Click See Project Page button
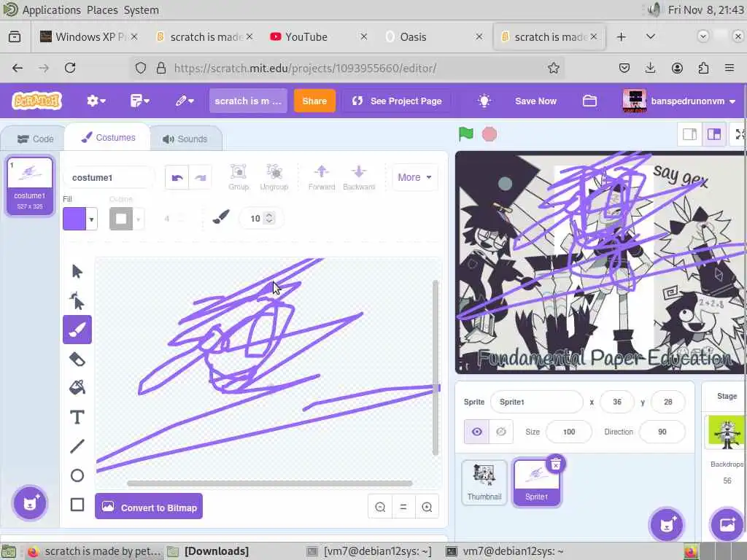The width and height of the screenshot is (747, 560). click(397, 101)
